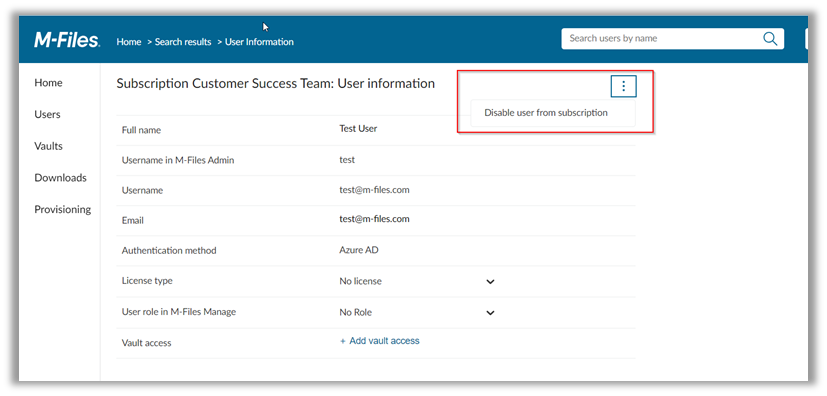Click the test@m-files.com email value
Image resolution: width=827 pixels, height=396 pixels.
point(374,219)
